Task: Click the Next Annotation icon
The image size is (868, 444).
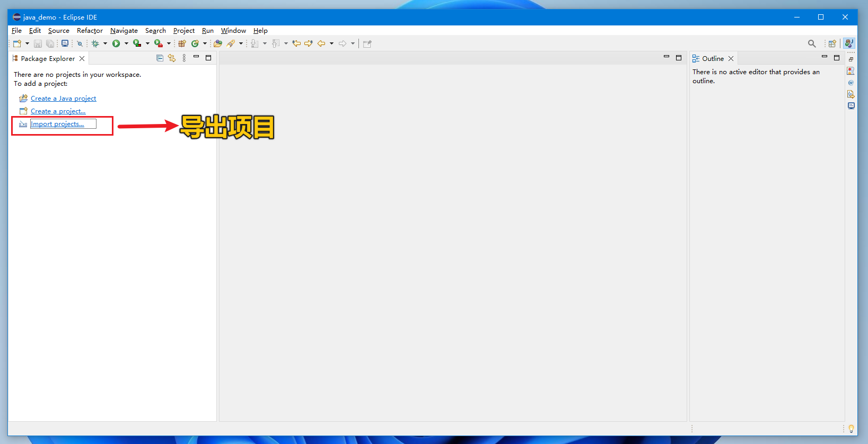Action: (x=255, y=43)
